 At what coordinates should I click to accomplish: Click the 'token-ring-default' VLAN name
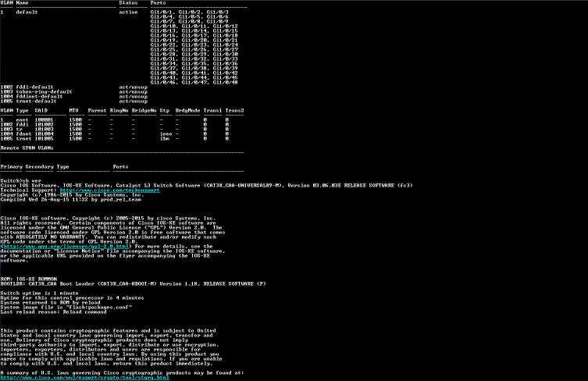coord(45,91)
